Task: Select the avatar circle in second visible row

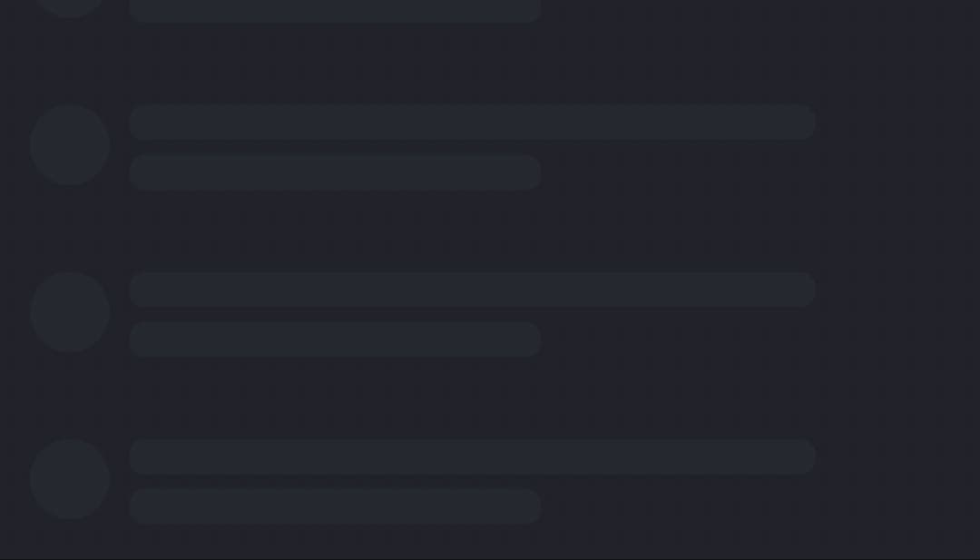Action: click(70, 145)
